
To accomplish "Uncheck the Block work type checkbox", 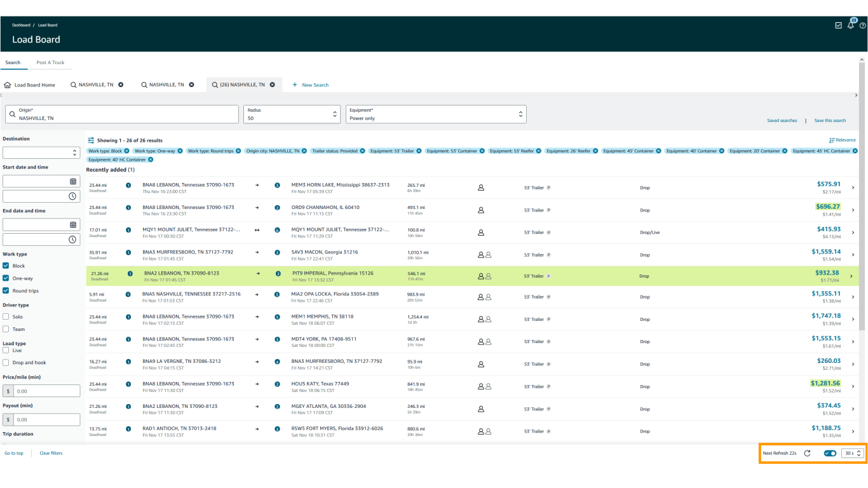I will 6,266.
